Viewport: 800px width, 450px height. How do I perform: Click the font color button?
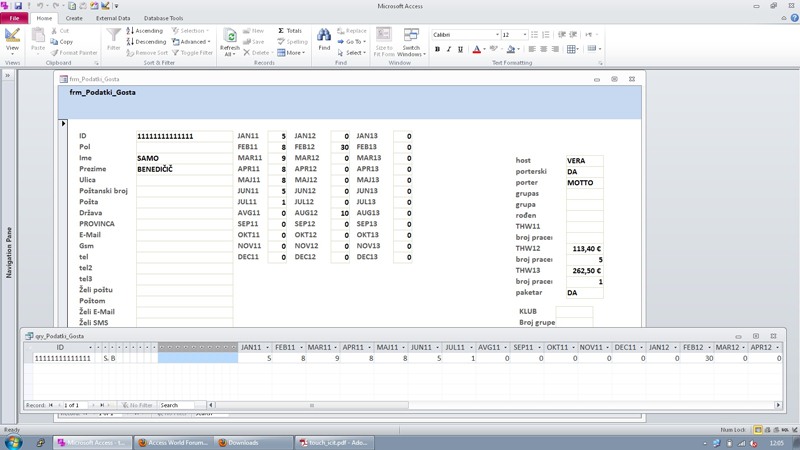(477, 49)
